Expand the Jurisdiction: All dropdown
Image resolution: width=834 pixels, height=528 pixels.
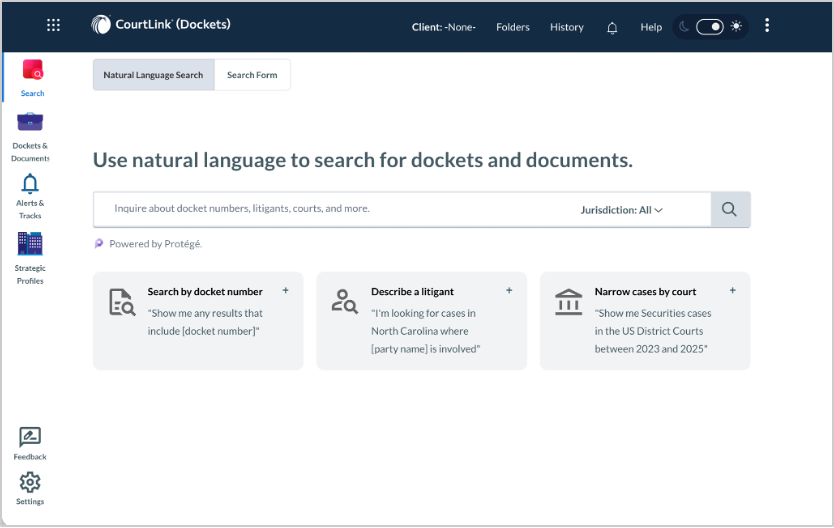tap(622, 210)
